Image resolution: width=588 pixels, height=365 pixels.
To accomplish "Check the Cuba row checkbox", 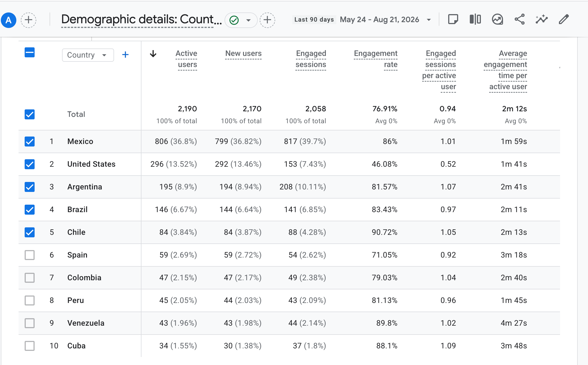I will (x=30, y=346).
